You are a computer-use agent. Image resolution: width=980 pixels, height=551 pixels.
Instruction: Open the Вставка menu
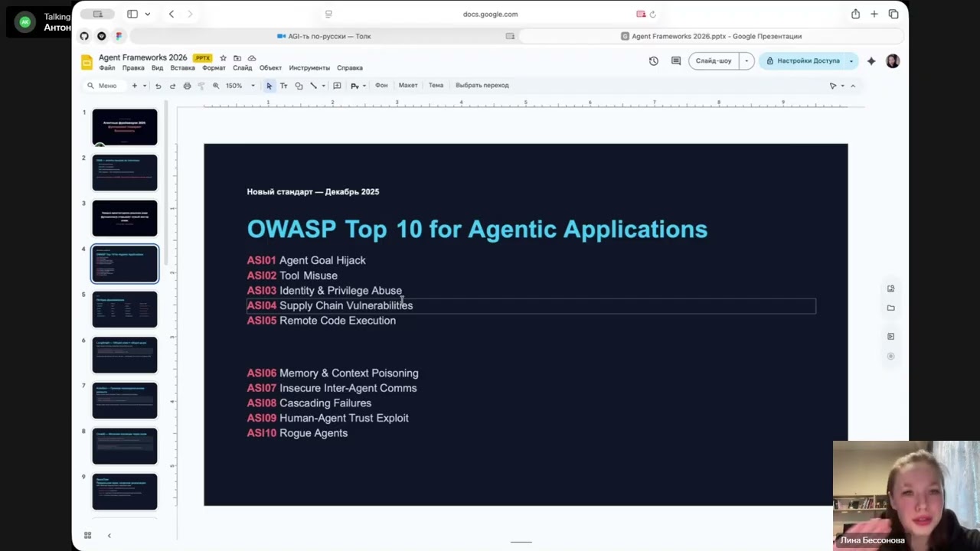tap(182, 68)
